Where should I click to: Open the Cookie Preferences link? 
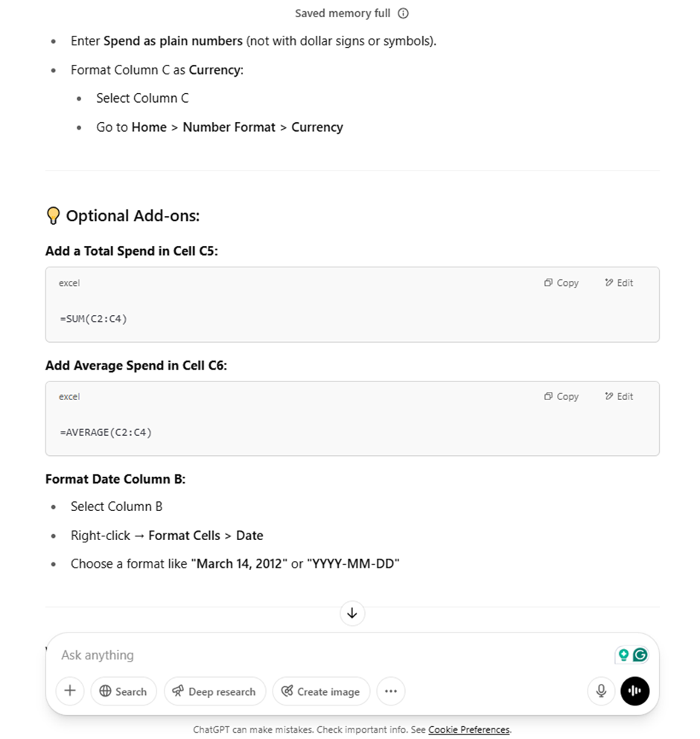point(468,729)
